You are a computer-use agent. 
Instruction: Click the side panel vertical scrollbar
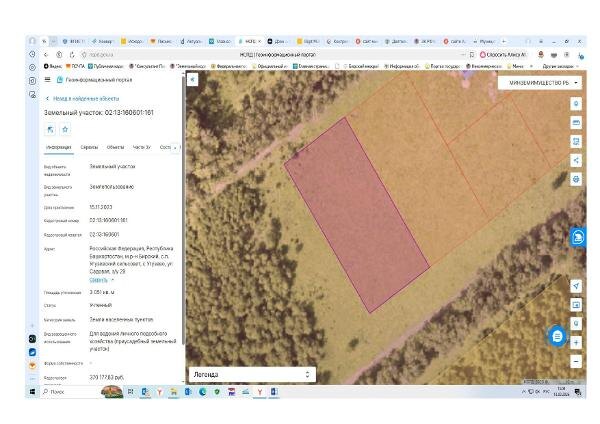pos(183,210)
